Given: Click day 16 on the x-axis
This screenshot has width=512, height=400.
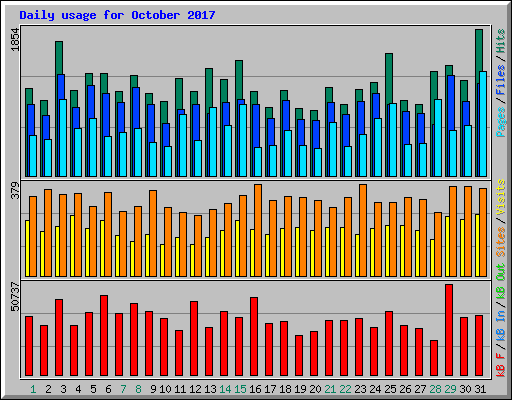Looking at the screenshot, I should 255,389.
